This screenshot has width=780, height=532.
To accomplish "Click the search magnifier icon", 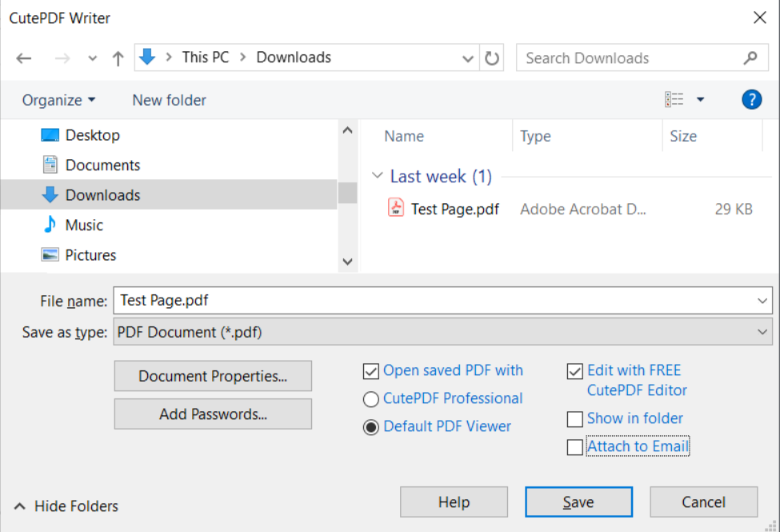I will coord(750,58).
